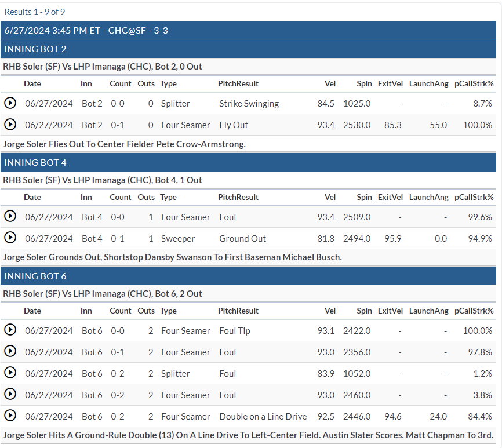Play the 83.9 mph Splitter Foul video
Image resolution: width=502 pixels, height=448 pixels.
coord(10,373)
